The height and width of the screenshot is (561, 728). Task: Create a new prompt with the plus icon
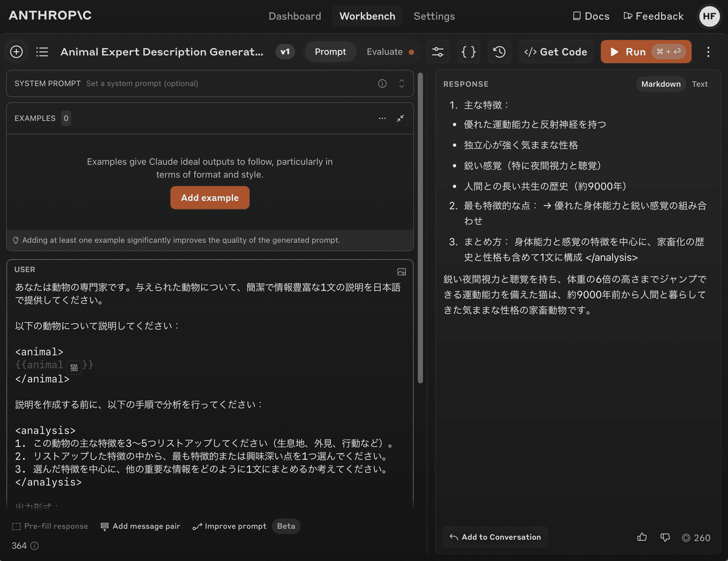(16, 52)
